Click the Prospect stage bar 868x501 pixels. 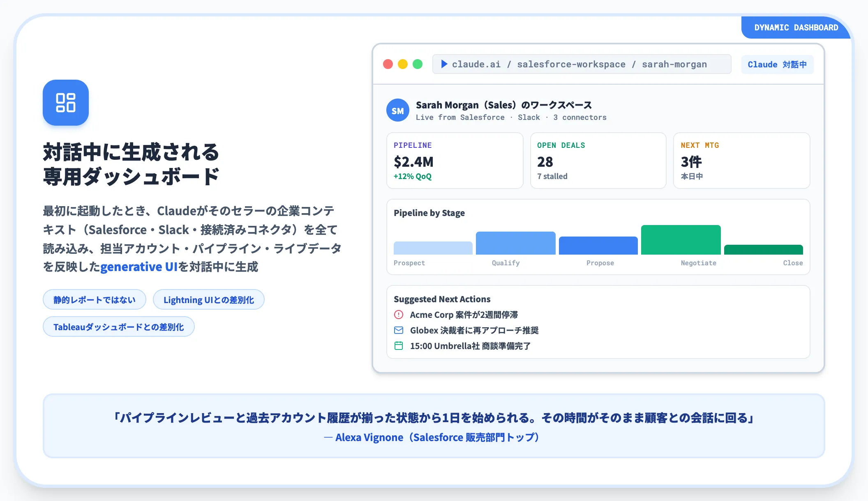[x=433, y=248]
